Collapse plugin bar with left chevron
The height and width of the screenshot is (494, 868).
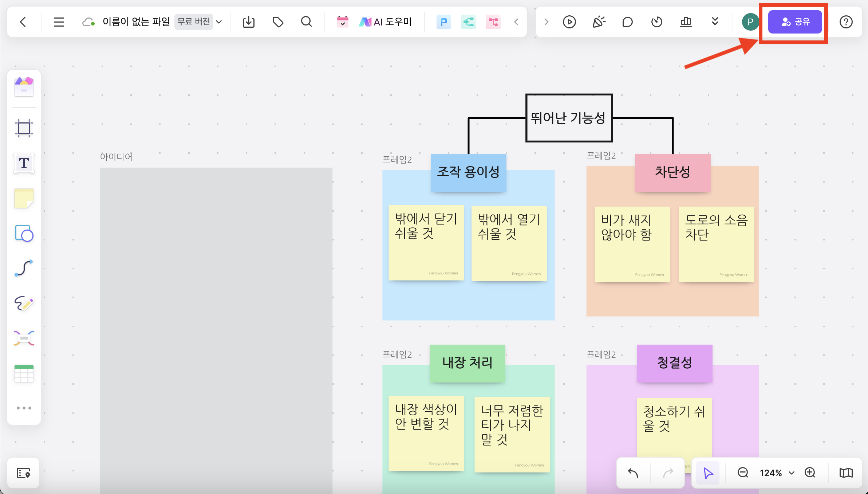coord(516,22)
